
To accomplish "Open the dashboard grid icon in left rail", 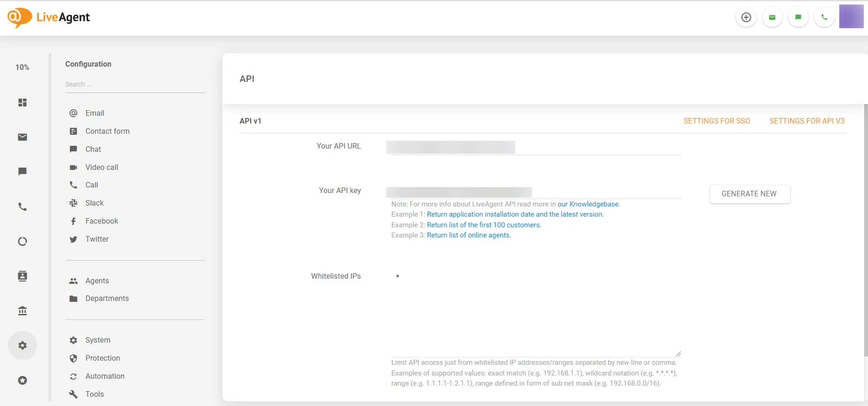I will tap(22, 102).
